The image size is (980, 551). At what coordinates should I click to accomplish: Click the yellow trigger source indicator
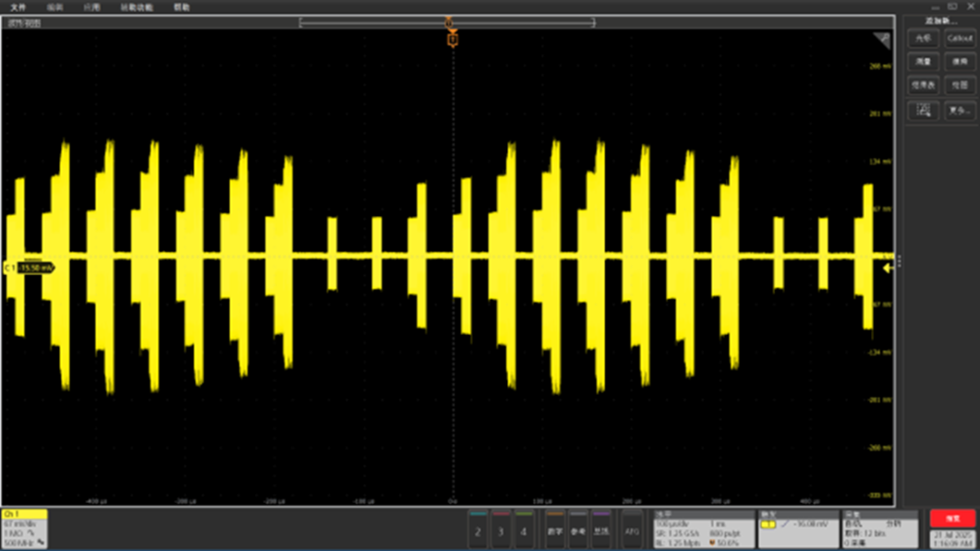[769, 525]
